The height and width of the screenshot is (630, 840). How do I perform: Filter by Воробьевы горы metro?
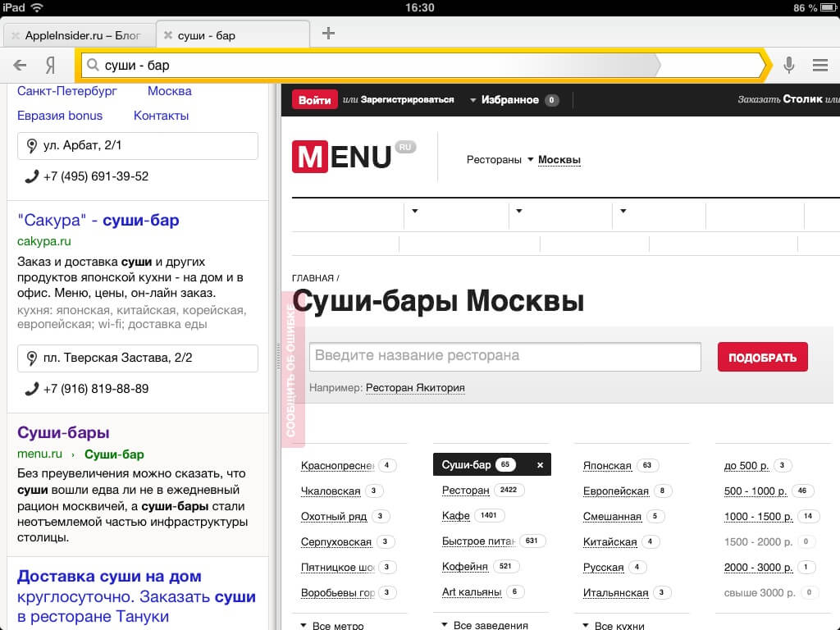(x=337, y=592)
